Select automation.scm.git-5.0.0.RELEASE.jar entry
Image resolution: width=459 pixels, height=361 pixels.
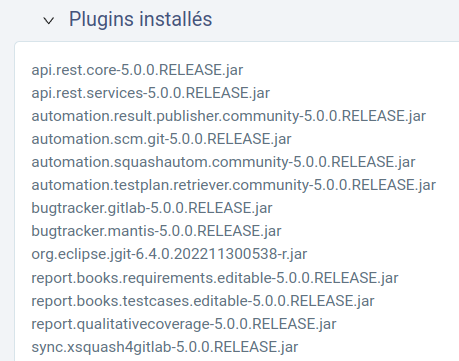click(x=161, y=139)
